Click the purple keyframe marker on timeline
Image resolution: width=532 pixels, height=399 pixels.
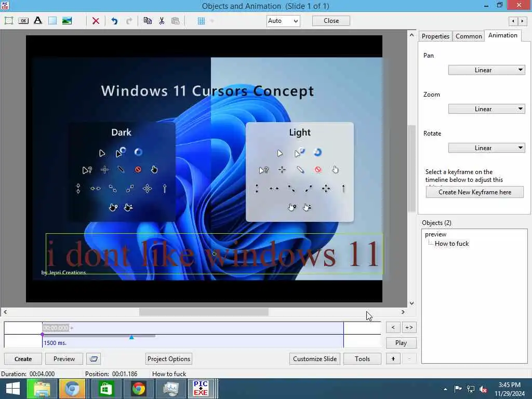[42, 335]
